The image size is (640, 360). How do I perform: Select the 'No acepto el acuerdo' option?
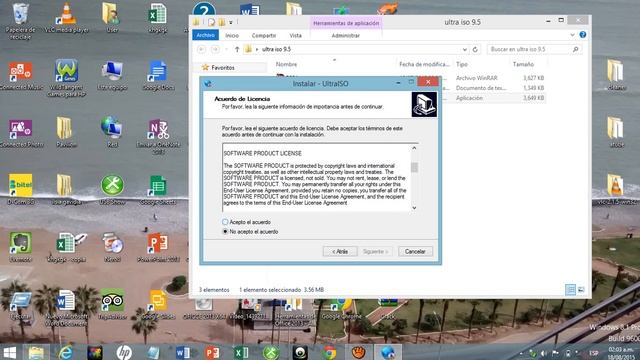[x=225, y=231]
